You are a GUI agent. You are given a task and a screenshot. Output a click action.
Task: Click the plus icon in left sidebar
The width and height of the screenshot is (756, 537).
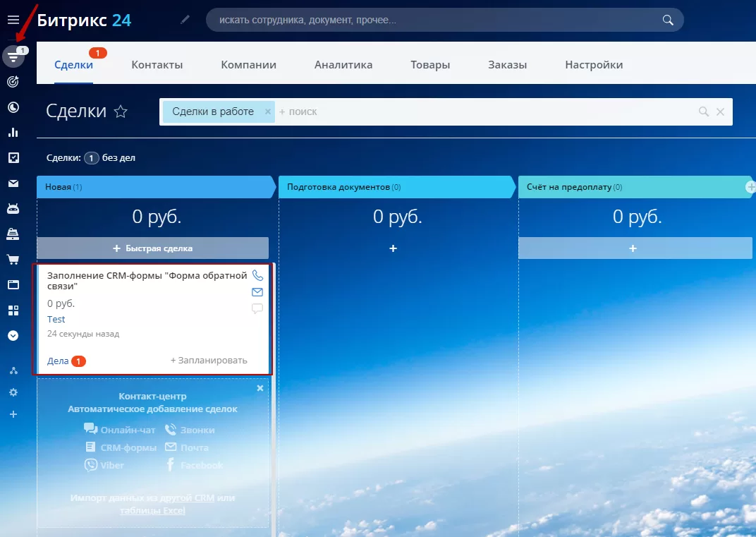click(13, 414)
